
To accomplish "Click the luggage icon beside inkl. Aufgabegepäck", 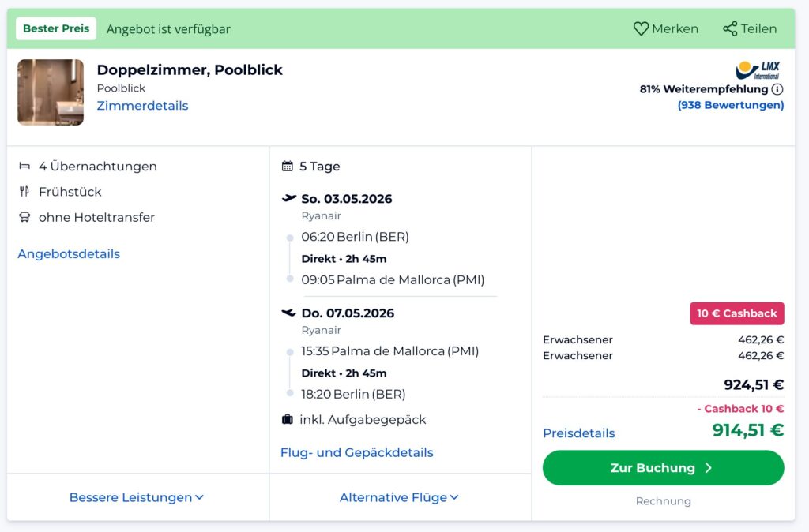I will 288,420.
